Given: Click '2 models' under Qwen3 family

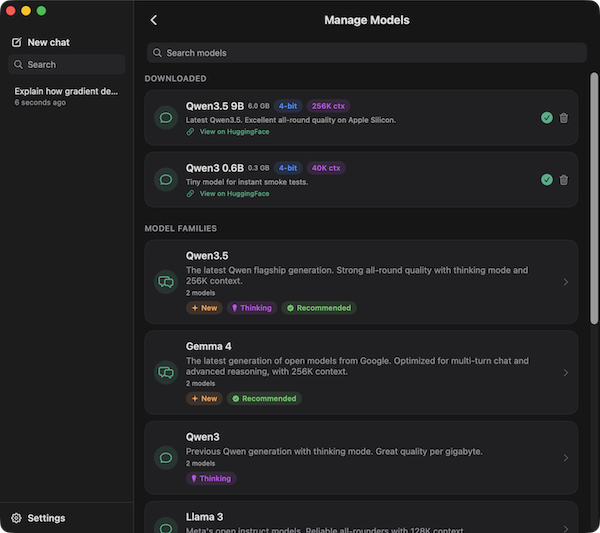Looking at the screenshot, I should coord(201,463).
